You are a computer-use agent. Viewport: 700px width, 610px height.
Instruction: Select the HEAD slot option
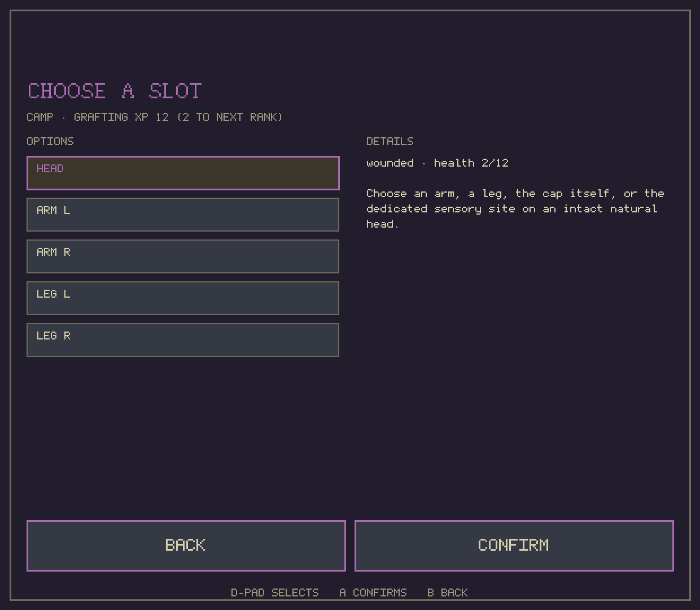tap(183, 173)
